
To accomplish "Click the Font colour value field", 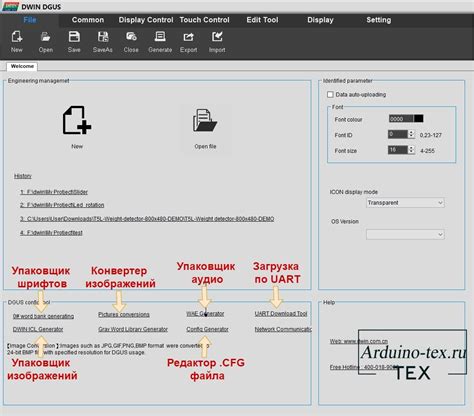I will coord(401,119).
